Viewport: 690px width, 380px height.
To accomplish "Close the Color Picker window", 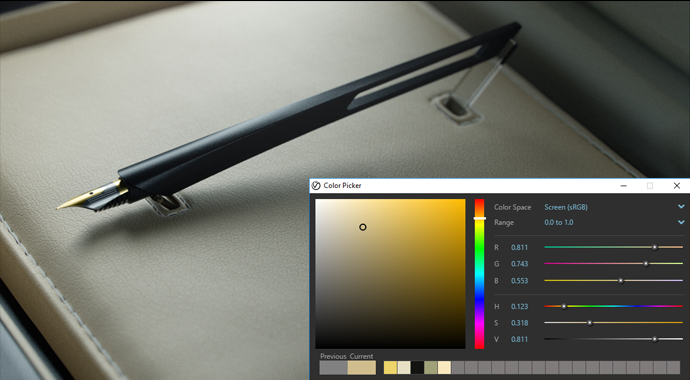I will pyautogui.click(x=677, y=186).
